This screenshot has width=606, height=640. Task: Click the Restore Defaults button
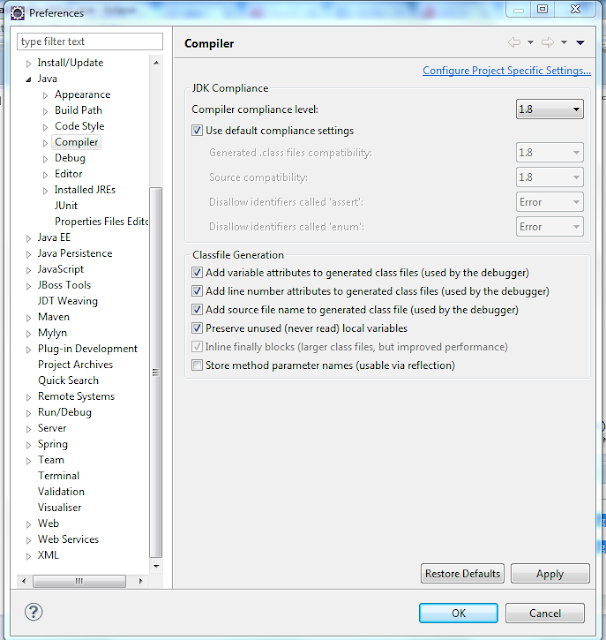[462, 573]
